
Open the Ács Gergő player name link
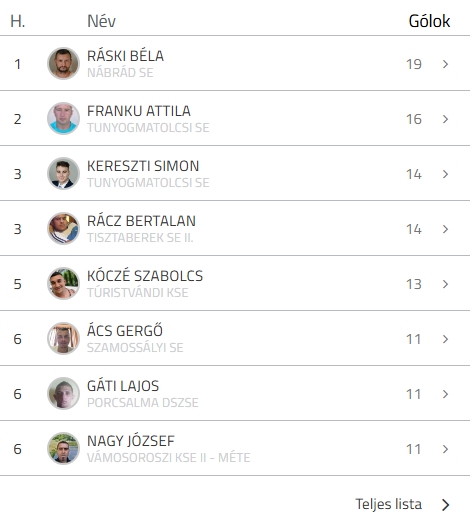click(125, 331)
